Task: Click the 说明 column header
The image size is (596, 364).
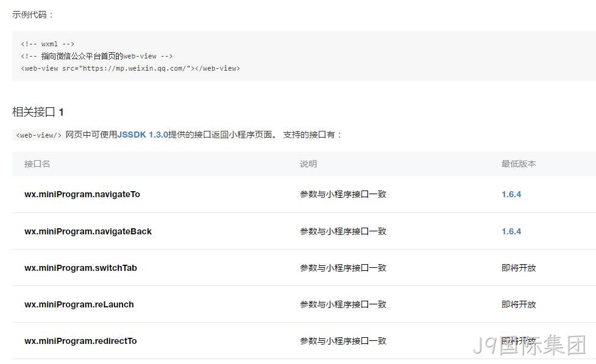Action: tap(308, 164)
